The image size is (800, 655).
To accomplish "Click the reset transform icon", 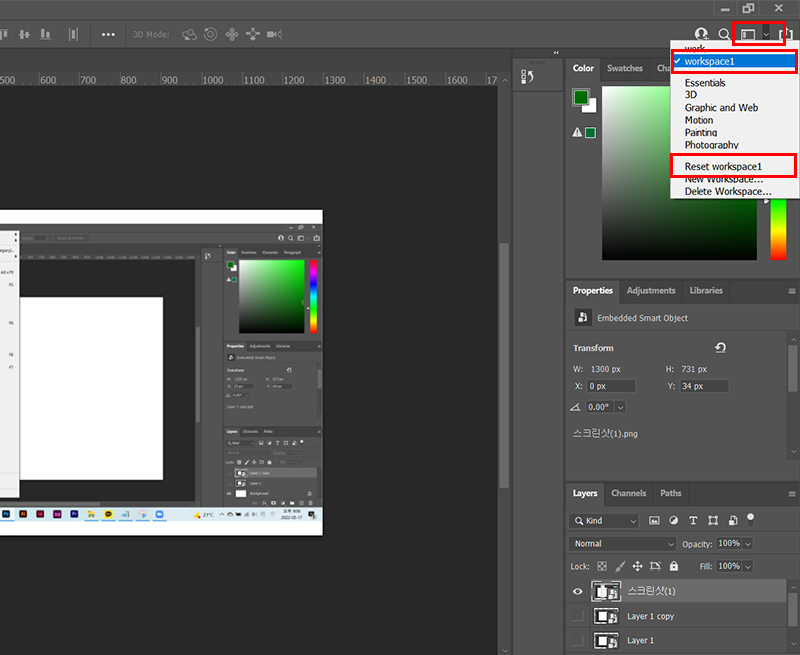I will click(x=720, y=348).
